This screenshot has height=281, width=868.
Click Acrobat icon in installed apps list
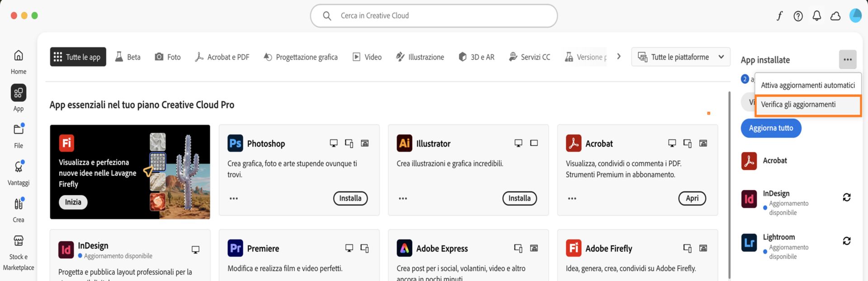[x=749, y=161]
